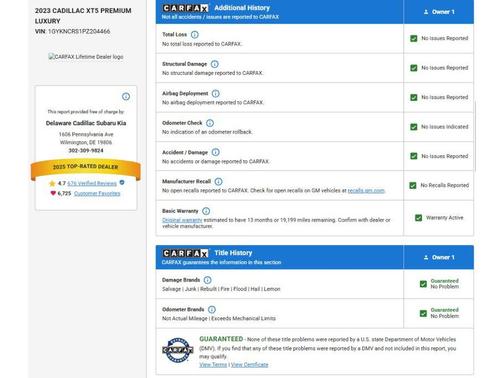Open the Manufacturer Recall info icon

click(218, 182)
